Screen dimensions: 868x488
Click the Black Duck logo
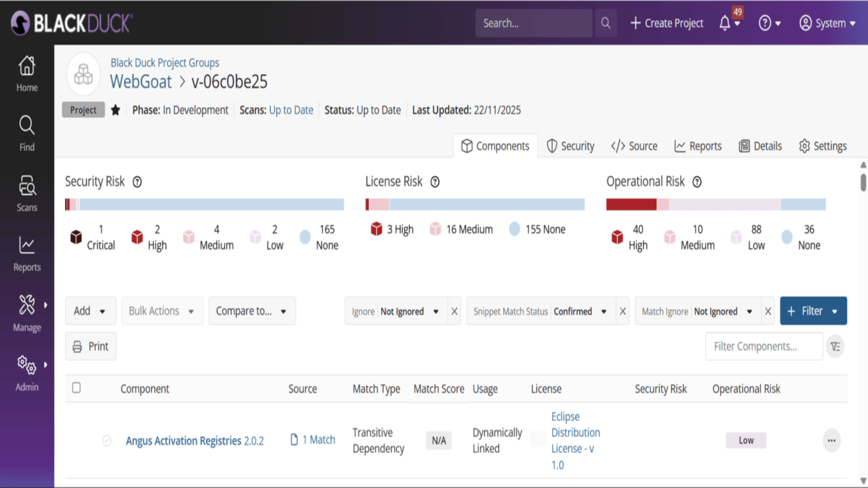(71, 23)
